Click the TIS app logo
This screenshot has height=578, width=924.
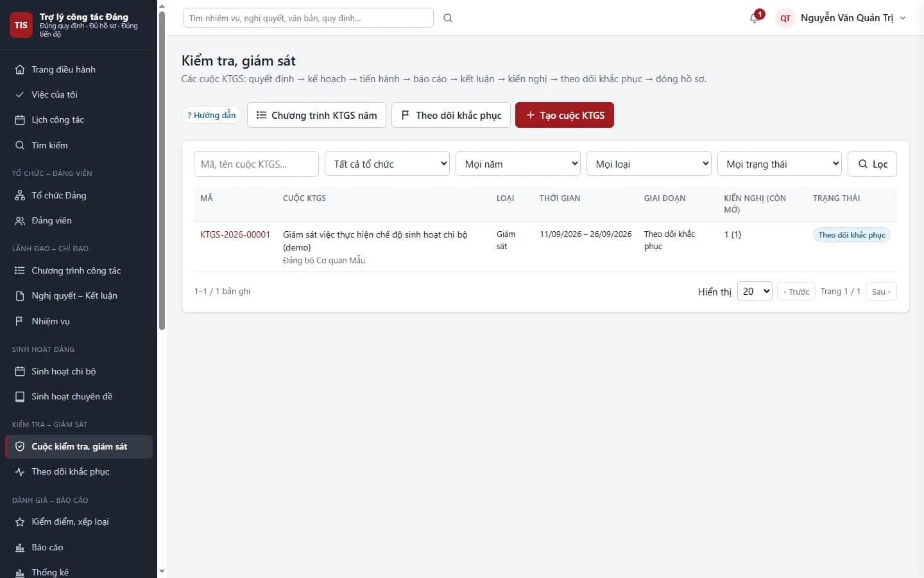[21, 25]
